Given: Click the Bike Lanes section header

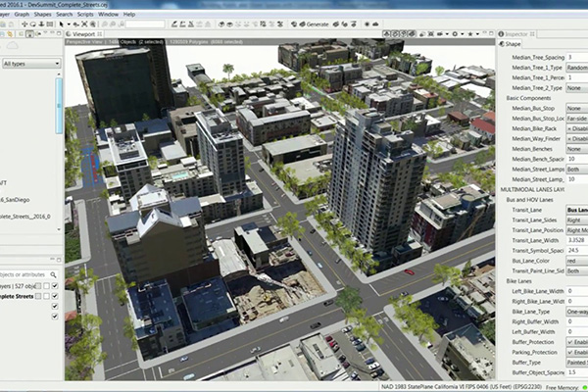Looking at the screenshot, I should [x=519, y=281].
